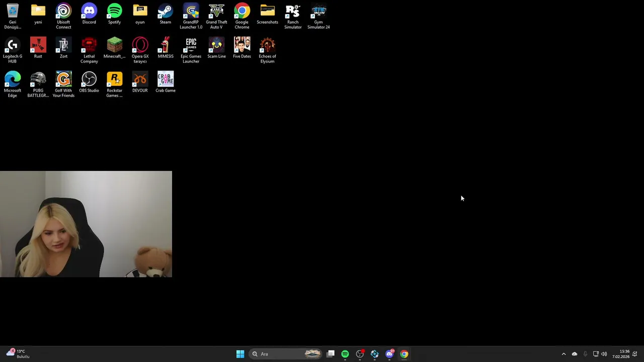Open Opera GX tarayıcı shortcut
The image size is (644, 362).
140,51
